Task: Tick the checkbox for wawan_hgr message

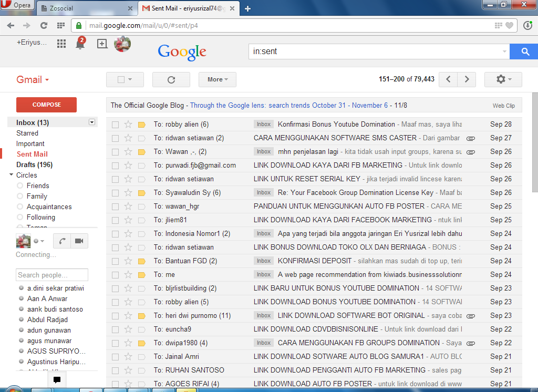Action: point(115,207)
